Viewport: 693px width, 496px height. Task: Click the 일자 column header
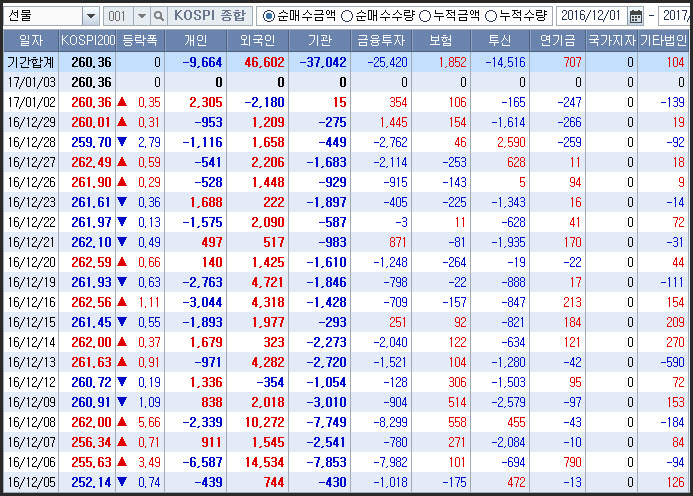[x=31, y=41]
